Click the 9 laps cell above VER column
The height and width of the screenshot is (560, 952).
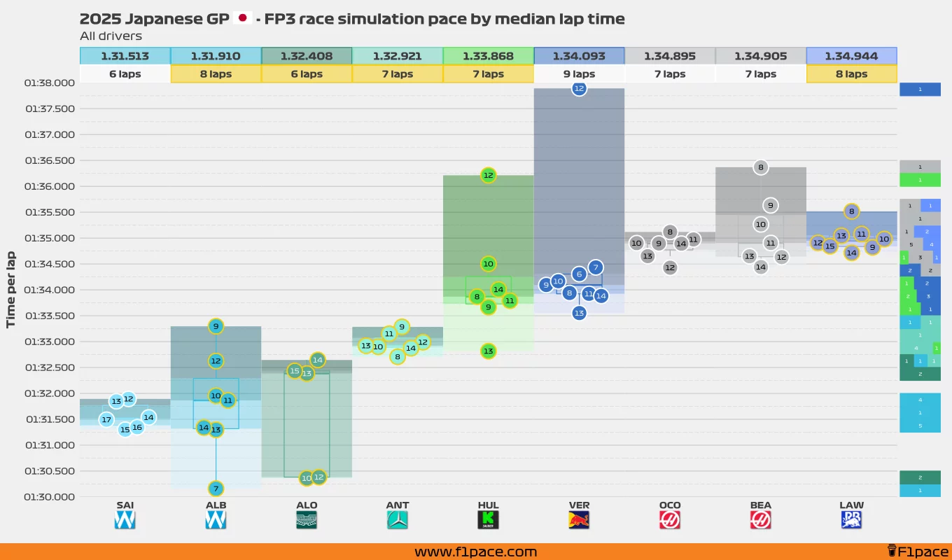pyautogui.click(x=579, y=73)
